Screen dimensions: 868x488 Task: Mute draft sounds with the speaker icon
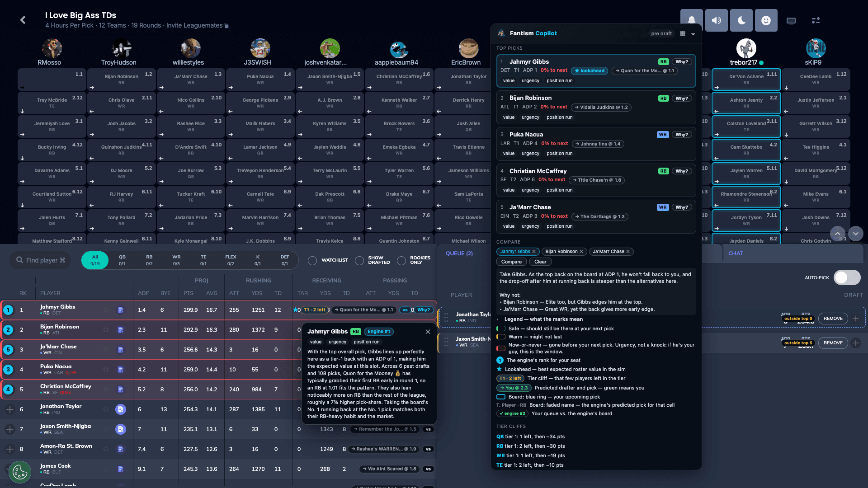(x=717, y=20)
